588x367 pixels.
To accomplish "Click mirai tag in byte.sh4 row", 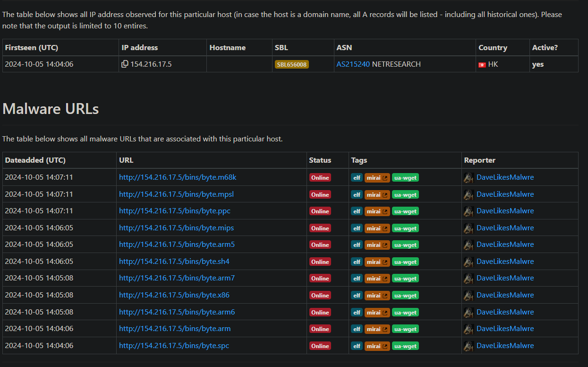I will coord(377,262).
